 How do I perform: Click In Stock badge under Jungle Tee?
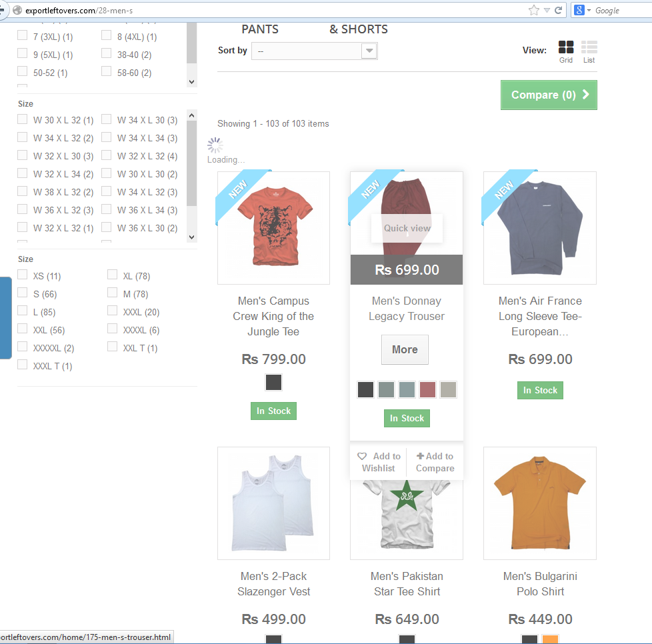click(273, 411)
